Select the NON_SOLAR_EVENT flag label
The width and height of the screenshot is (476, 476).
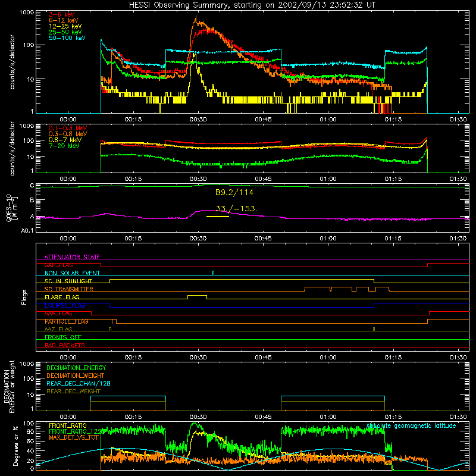(72, 273)
